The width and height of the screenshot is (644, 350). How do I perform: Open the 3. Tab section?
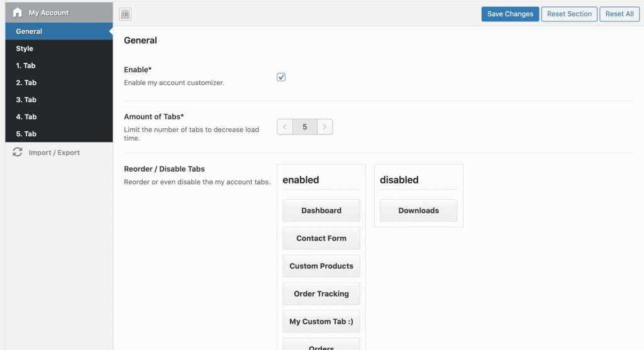click(58, 100)
